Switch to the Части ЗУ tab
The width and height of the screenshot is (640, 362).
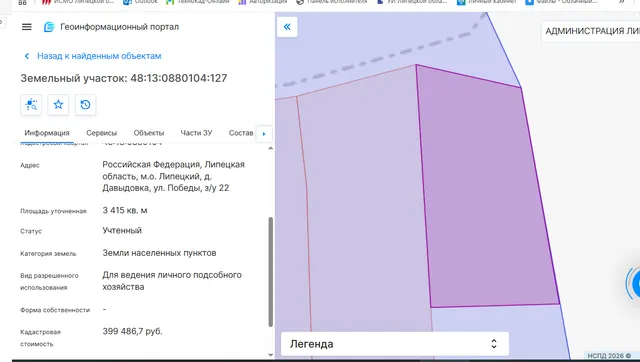pyautogui.click(x=196, y=133)
